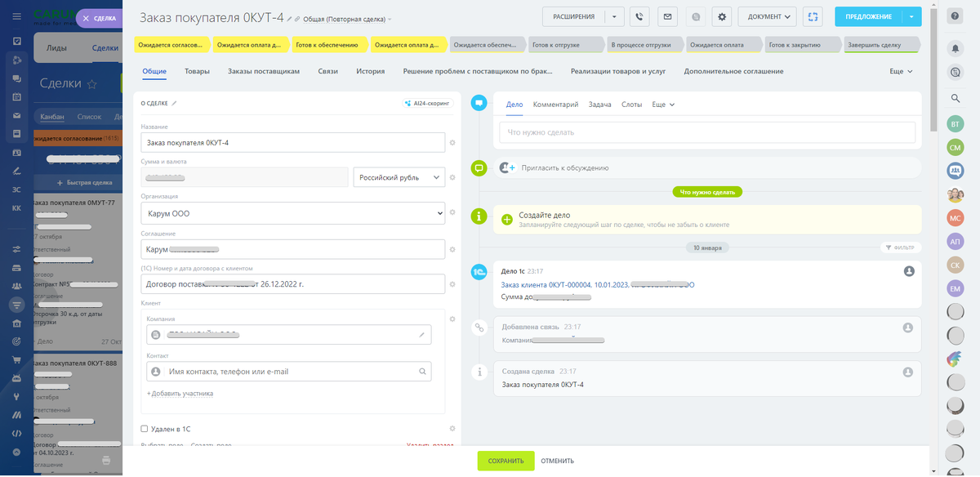Open notifications bell in right sidebar
Screen dimensions: 980x477
pyautogui.click(x=955, y=48)
